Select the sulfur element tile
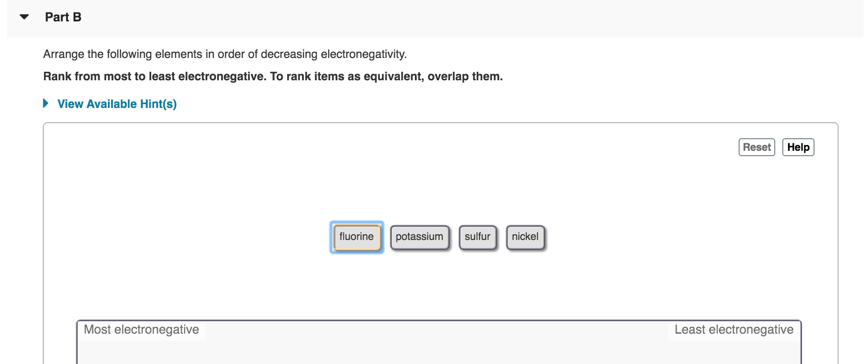This screenshot has width=868, height=364. 477,237
